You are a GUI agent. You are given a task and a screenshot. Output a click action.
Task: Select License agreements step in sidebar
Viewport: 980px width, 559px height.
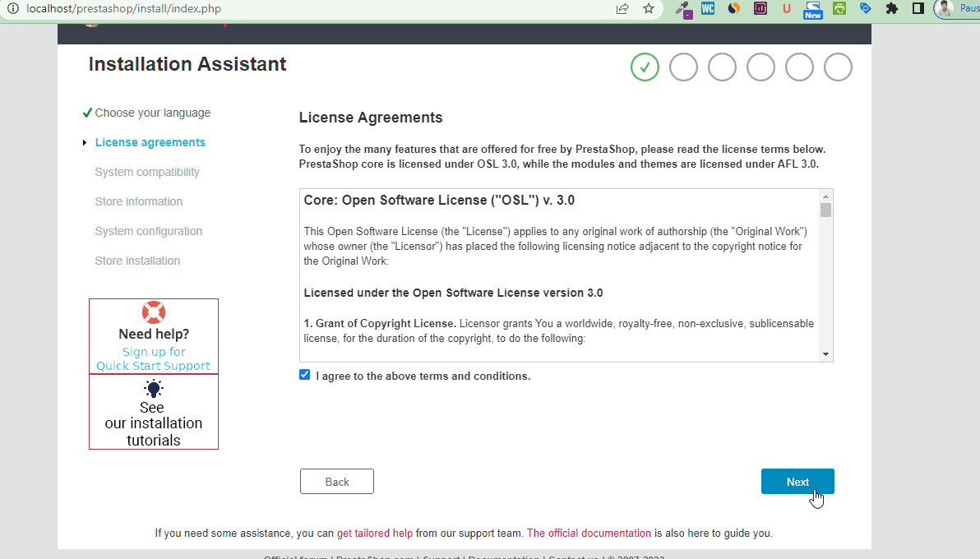click(150, 142)
